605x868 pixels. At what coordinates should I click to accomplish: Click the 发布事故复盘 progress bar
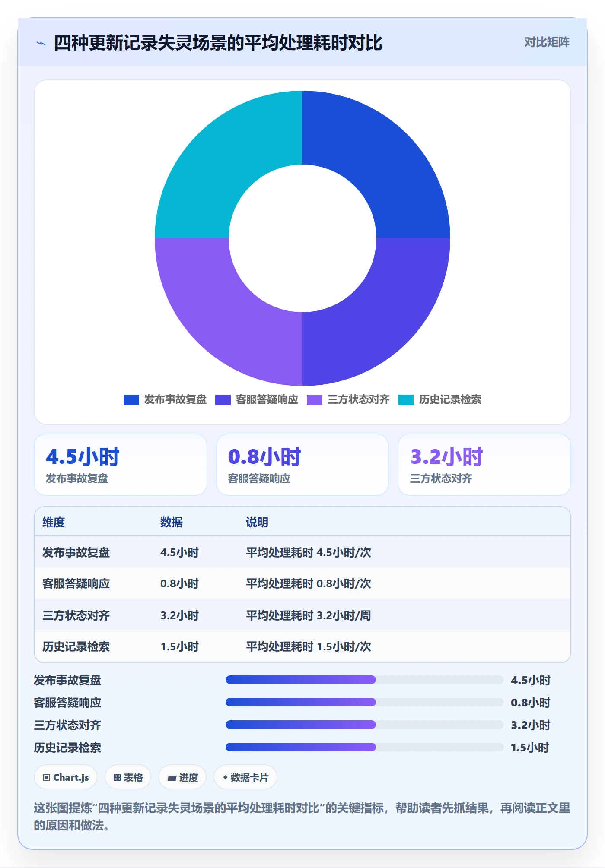pyautogui.click(x=364, y=680)
